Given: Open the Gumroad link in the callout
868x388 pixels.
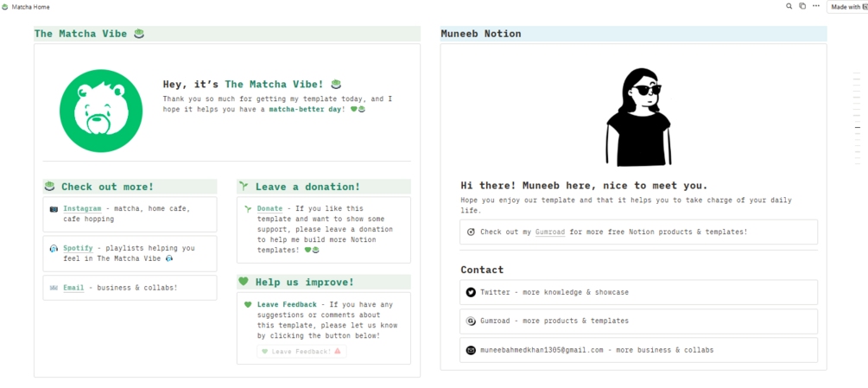Looking at the screenshot, I should [x=549, y=232].
